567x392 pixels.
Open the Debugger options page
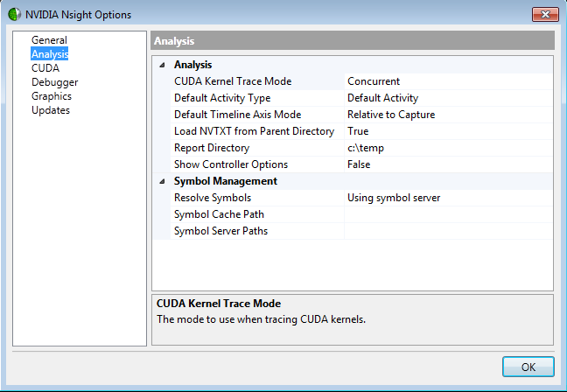54,82
